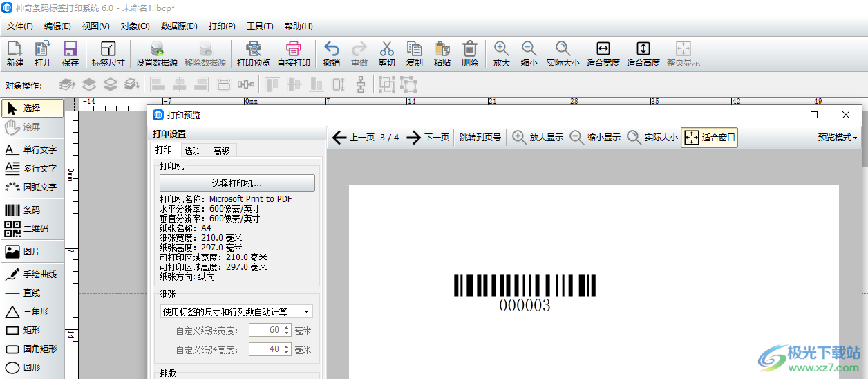868x379 pixels.
Task: Select the 条码 barcode tool
Action: tap(32, 210)
